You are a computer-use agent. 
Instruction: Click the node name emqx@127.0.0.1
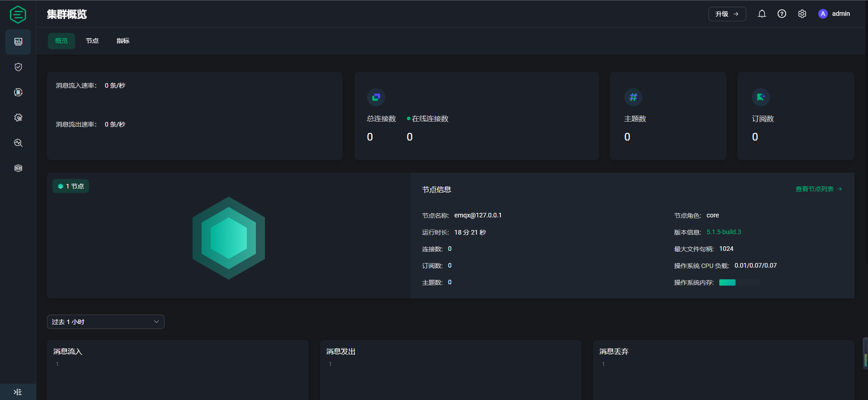(x=478, y=215)
